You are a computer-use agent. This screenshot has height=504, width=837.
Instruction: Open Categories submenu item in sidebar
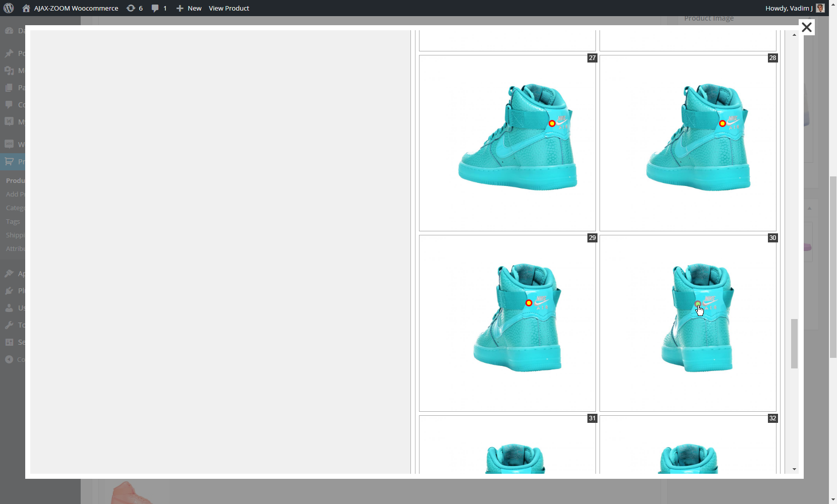click(15, 208)
